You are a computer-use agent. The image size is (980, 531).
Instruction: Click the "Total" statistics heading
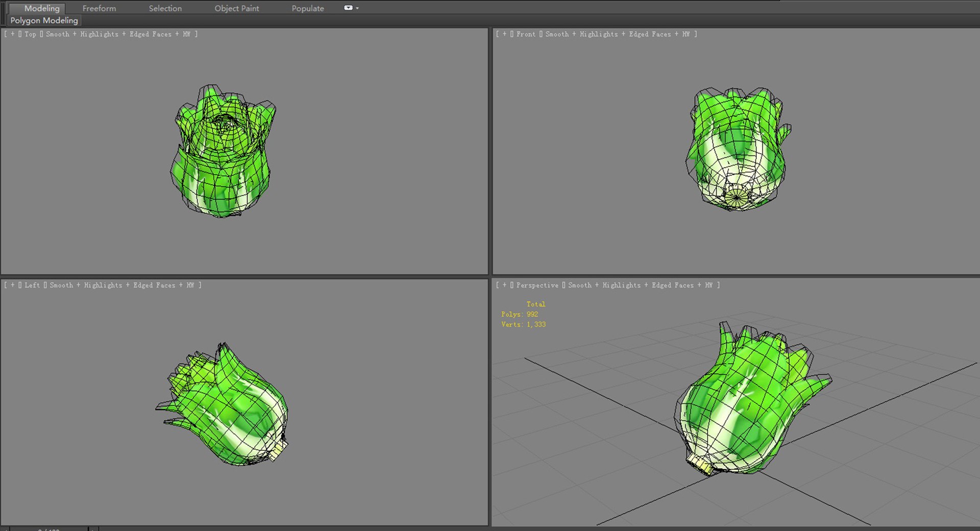pyautogui.click(x=536, y=304)
